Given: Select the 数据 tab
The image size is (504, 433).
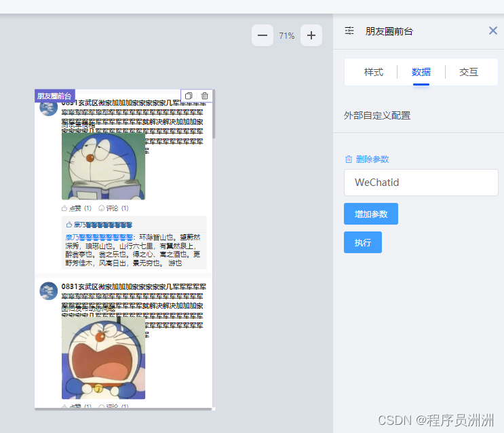Looking at the screenshot, I should tap(421, 72).
